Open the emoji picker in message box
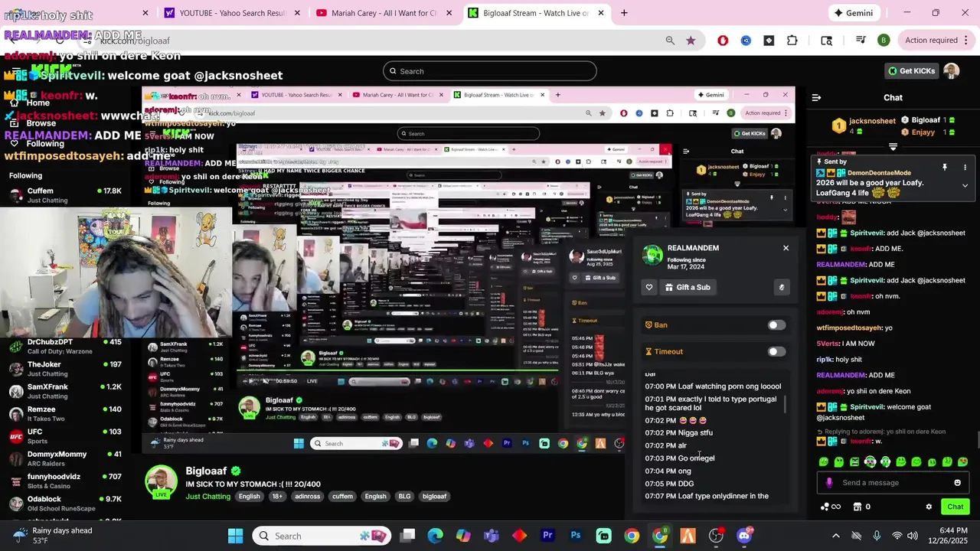The height and width of the screenshot is (551, 980). (x=957, y=483)
